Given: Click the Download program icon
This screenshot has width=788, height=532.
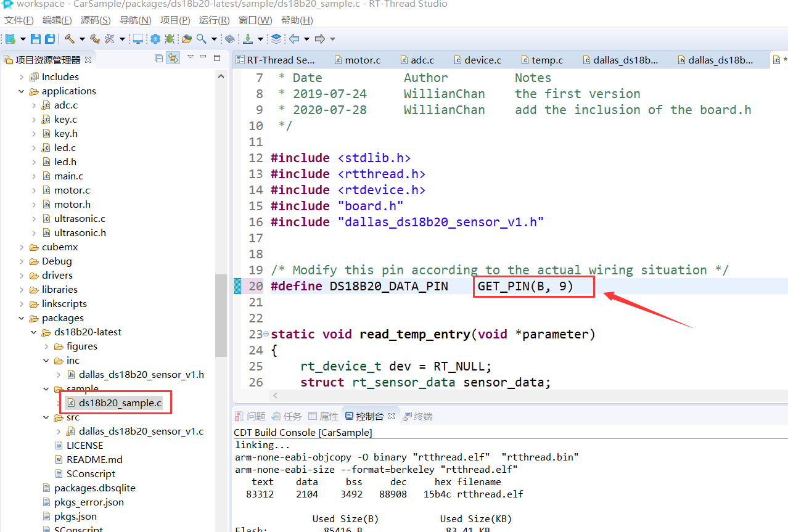Looking at the screenshot, I should (x=248, y=39).
